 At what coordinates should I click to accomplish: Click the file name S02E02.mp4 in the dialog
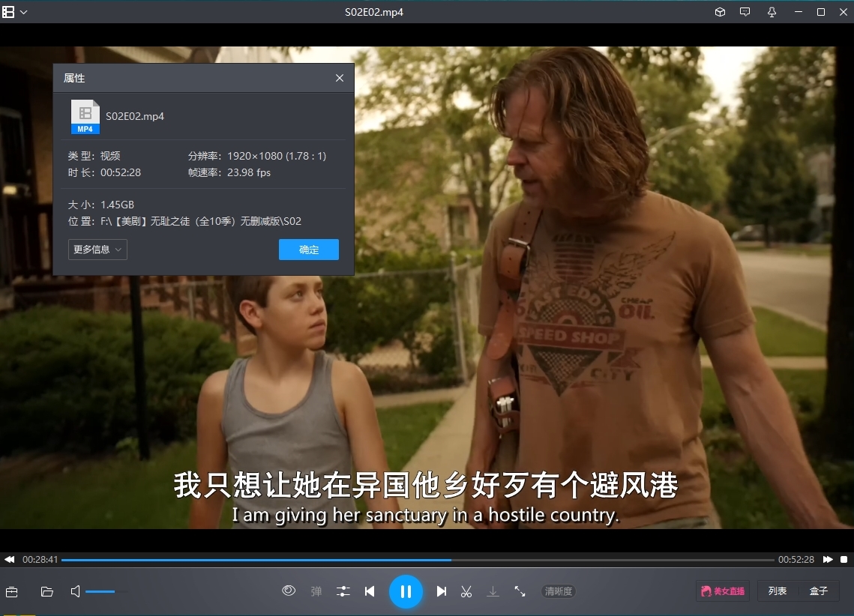click(135, 116)
